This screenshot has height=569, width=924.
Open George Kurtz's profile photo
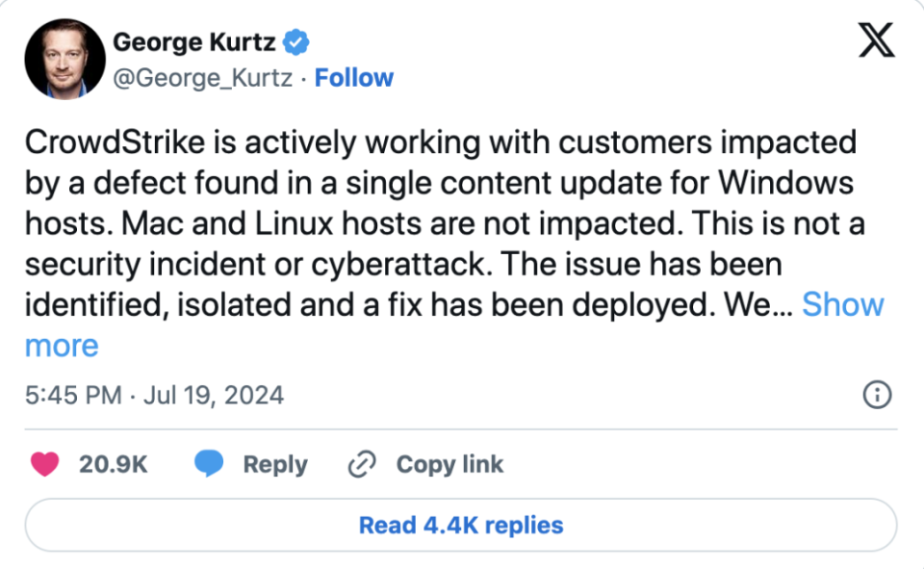point(64,59)
